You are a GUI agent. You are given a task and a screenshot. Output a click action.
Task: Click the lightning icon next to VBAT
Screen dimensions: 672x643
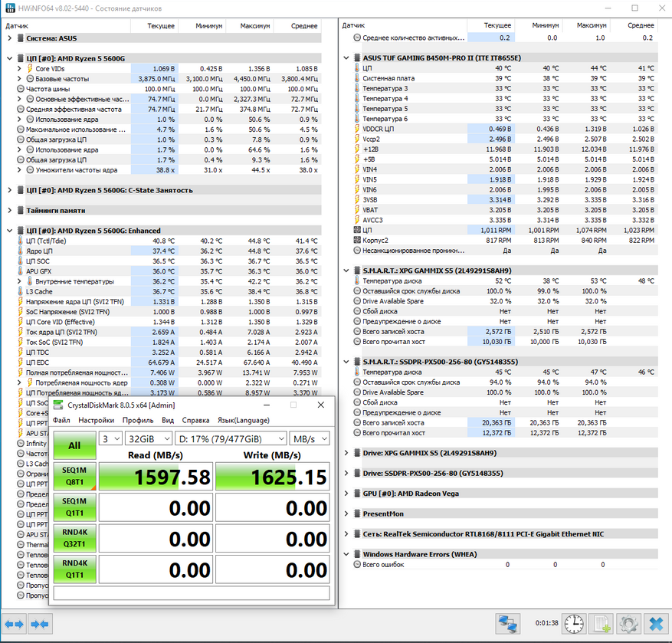click(357, 210)
